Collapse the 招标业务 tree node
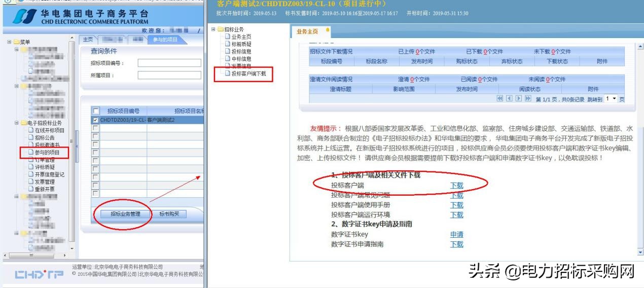Screen dimensions: 644x288 pos(213,29)
